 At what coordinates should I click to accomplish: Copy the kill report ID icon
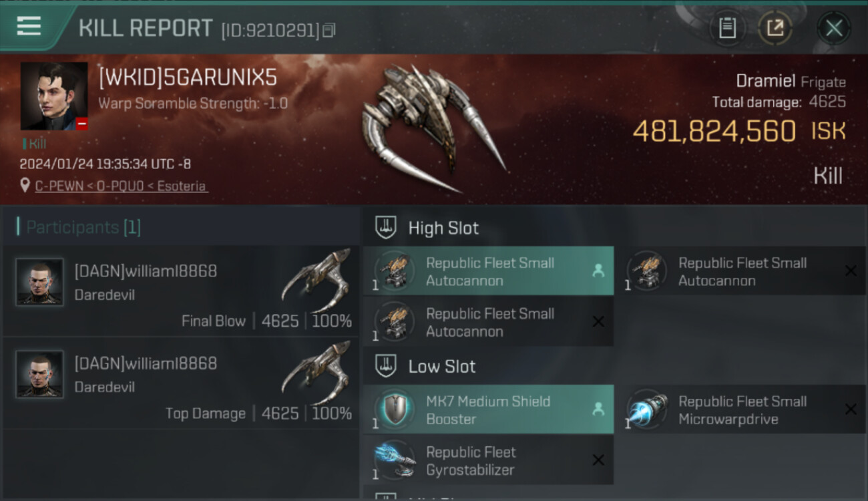pyautogui.click(x=329, y=30)
